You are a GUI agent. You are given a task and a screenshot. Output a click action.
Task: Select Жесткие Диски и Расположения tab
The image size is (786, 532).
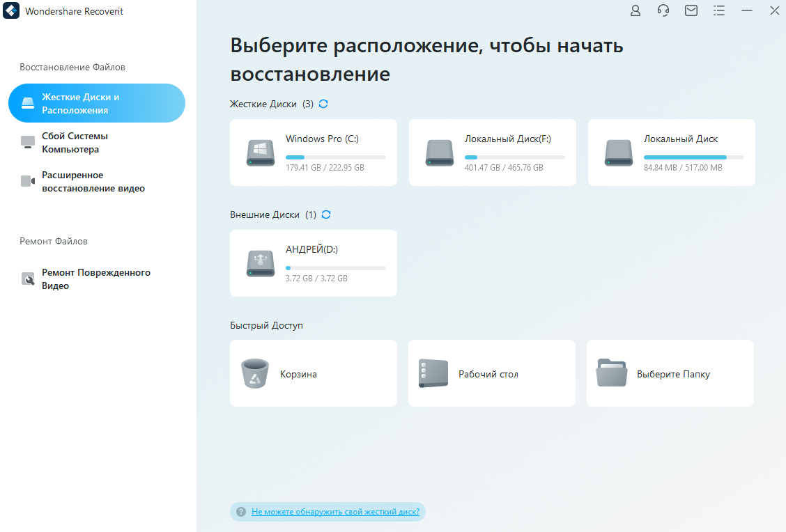point(97,103)
